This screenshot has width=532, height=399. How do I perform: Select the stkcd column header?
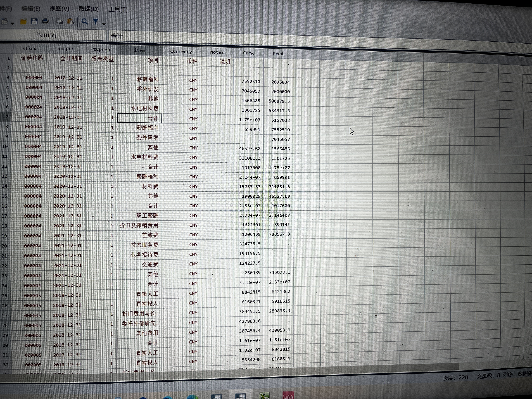coord(30,48)
